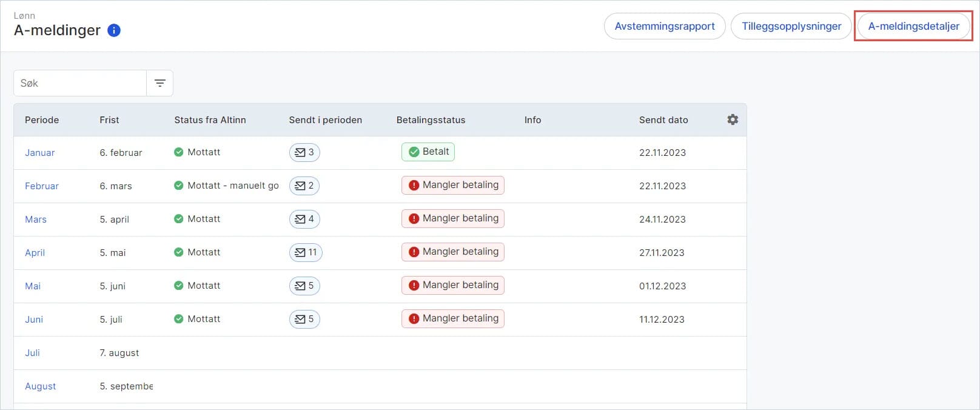Screen dimensions: 980x410
Task: Open the Juni period link
Action: click(34, 320)
